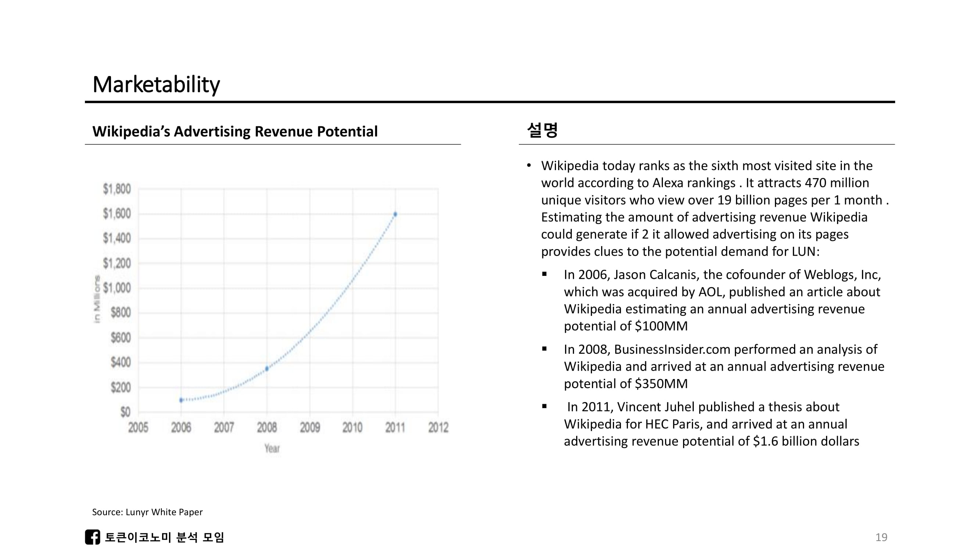The width and height of the screenshot is (980, 551).
Task: Click the In Millions y-axis title
Action: [97, 299]
